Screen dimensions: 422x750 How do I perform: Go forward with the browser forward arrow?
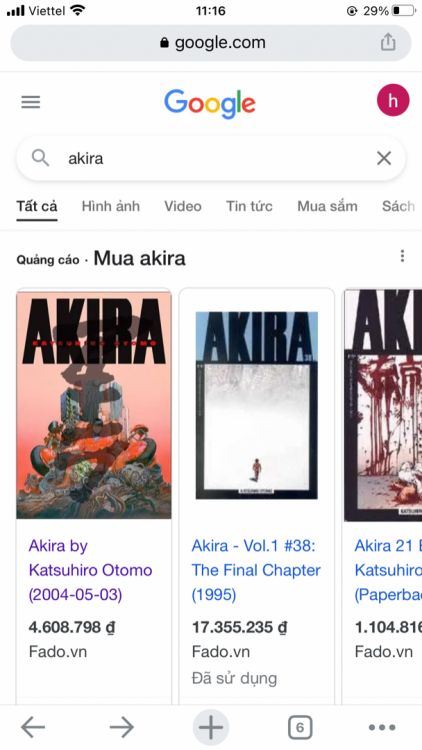122,728
